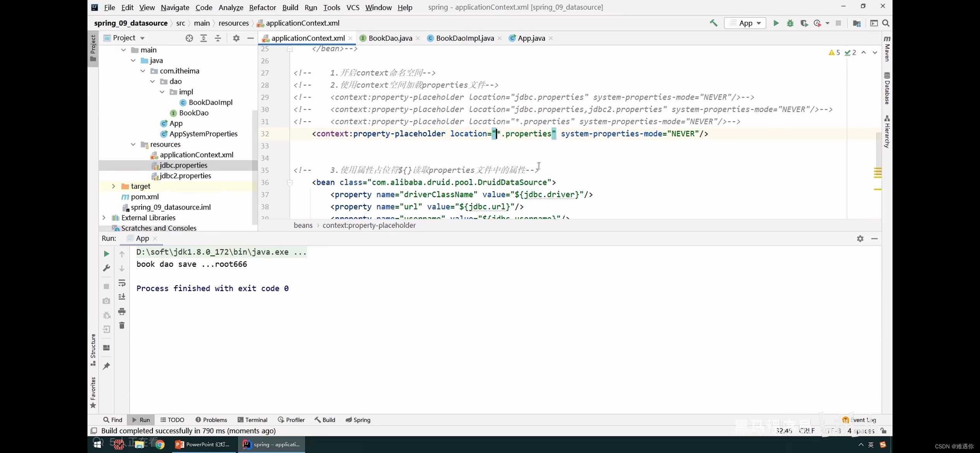Switch to the BookDaoImpl.java editor tab
980x453 pixels.
click(464, 38)
